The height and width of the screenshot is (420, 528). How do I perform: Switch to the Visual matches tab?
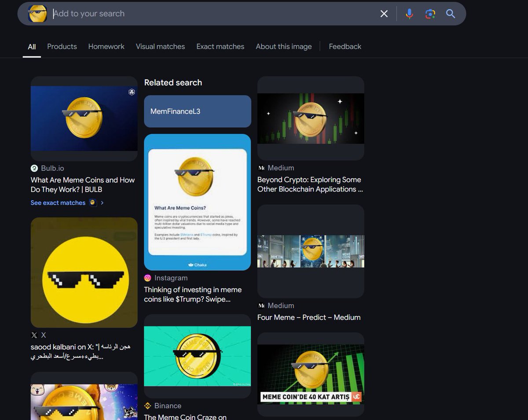coord(160,46)
